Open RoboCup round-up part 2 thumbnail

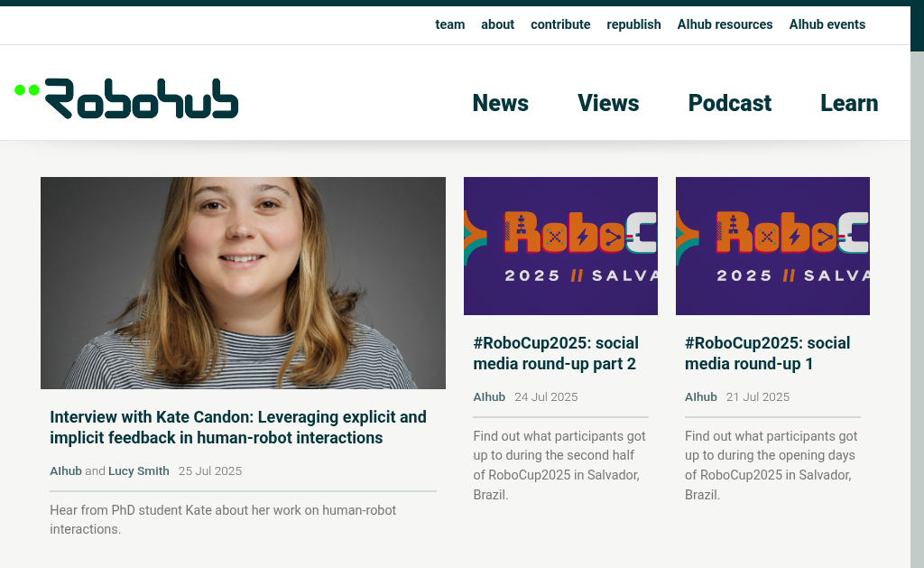point(560,246)
